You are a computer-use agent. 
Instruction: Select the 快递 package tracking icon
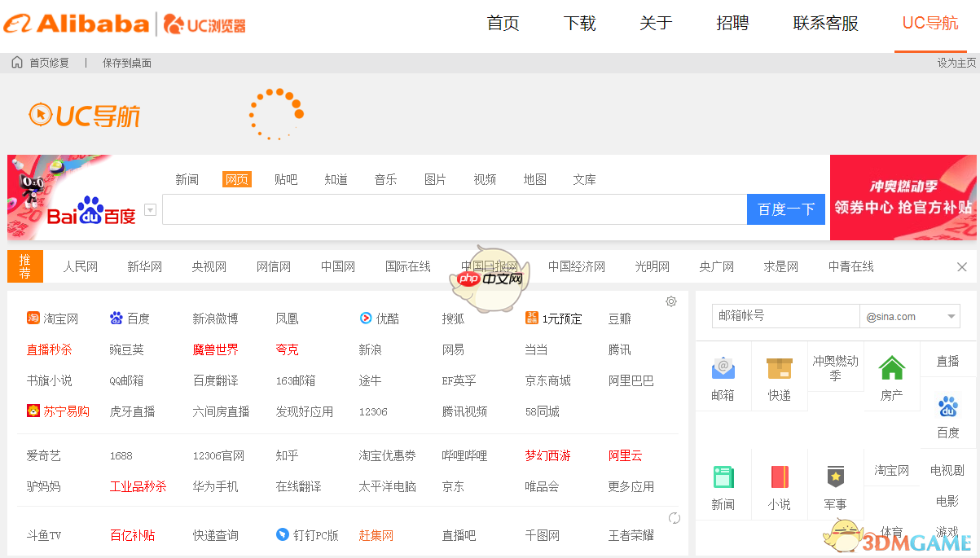(x=780, y=368)
